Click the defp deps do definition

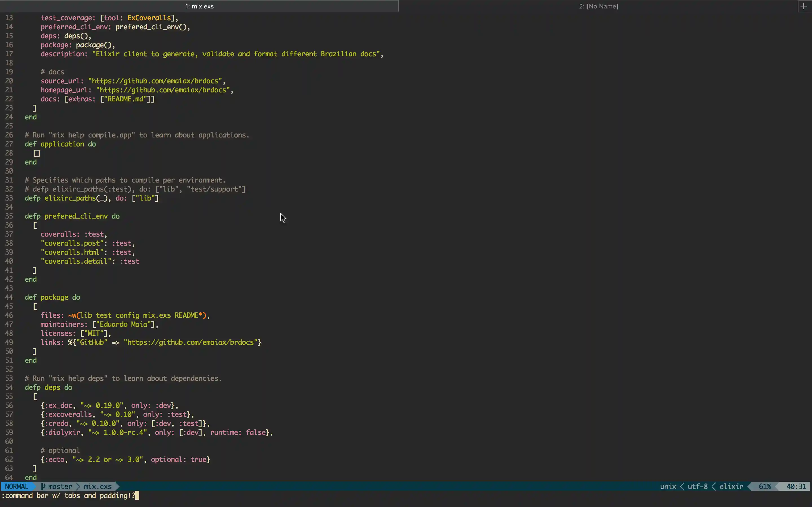pos(48,387)
